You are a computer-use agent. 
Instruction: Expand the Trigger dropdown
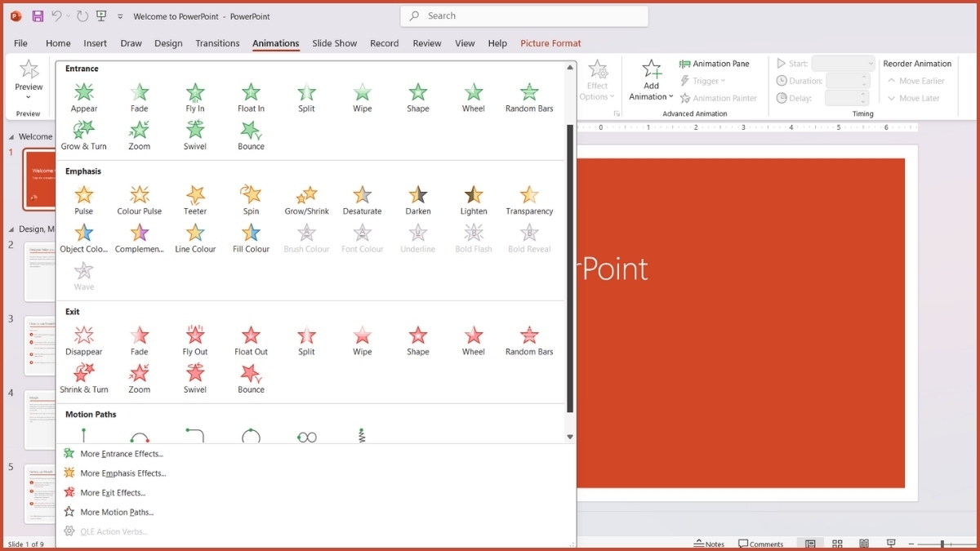(703, 80)
